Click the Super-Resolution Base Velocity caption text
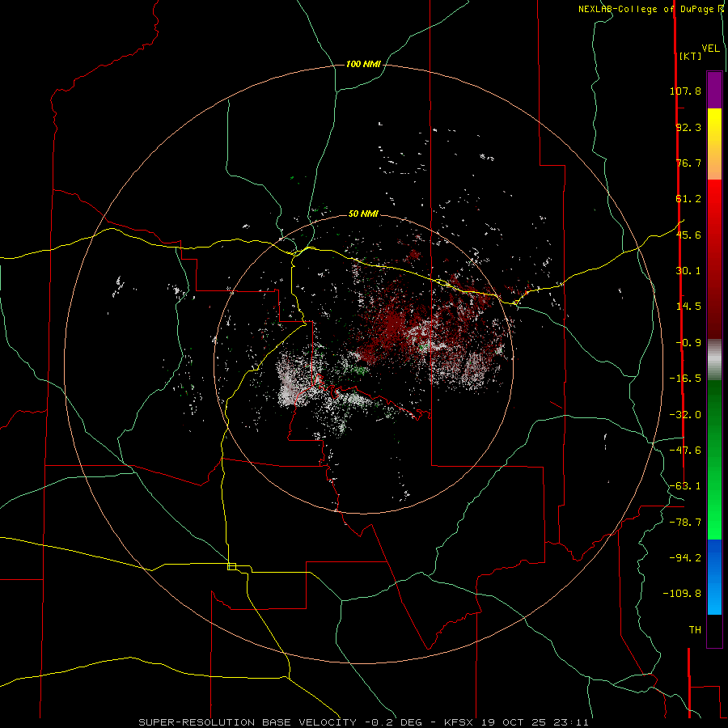The image size is (728, 728). tap(363, 722)
